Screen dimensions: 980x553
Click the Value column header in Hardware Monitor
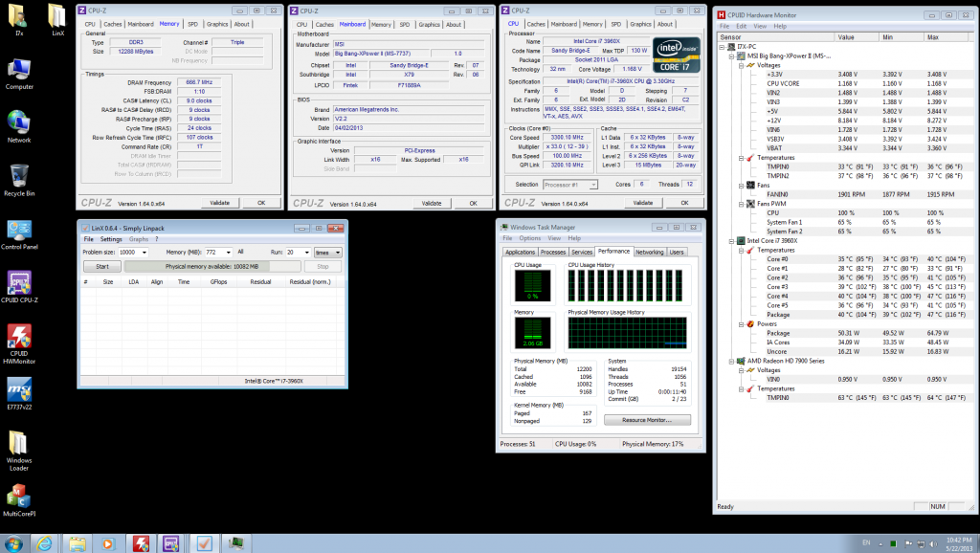pyautogui.click(x=846, y=37)
